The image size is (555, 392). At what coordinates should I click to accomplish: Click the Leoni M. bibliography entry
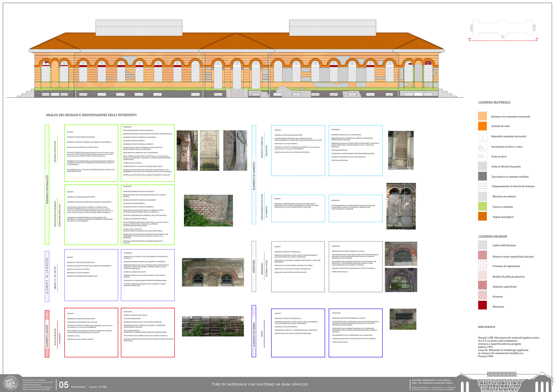503,353
